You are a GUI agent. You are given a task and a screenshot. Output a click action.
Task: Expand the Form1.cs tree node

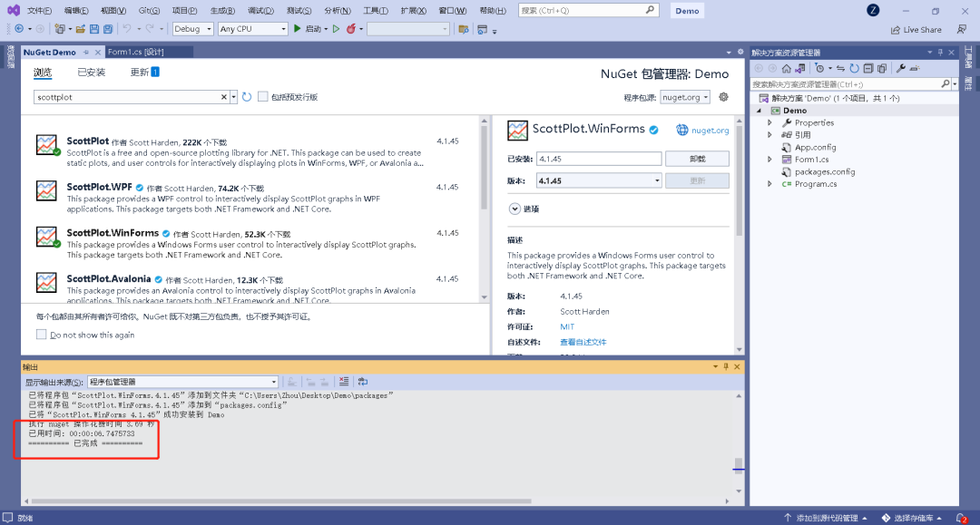tap(769, 160)
